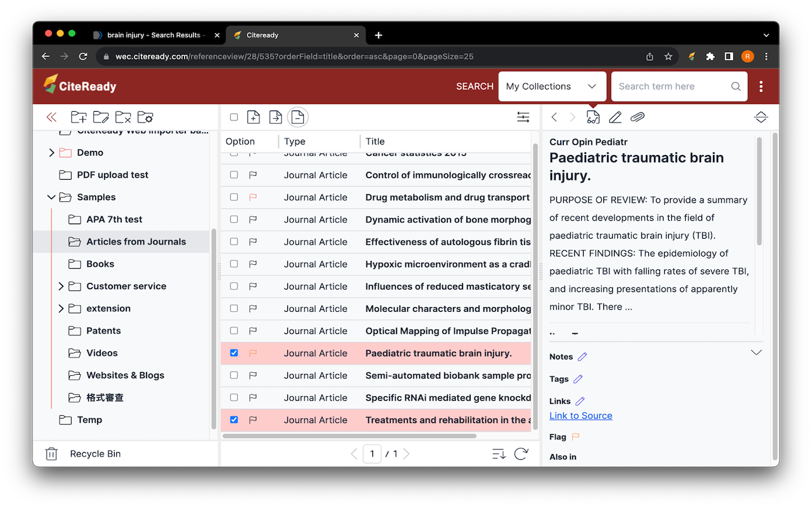The height and width of the screenshot is (508, 812).
Task: Open the Recycle Bin
Action: [x=95, y=454]
